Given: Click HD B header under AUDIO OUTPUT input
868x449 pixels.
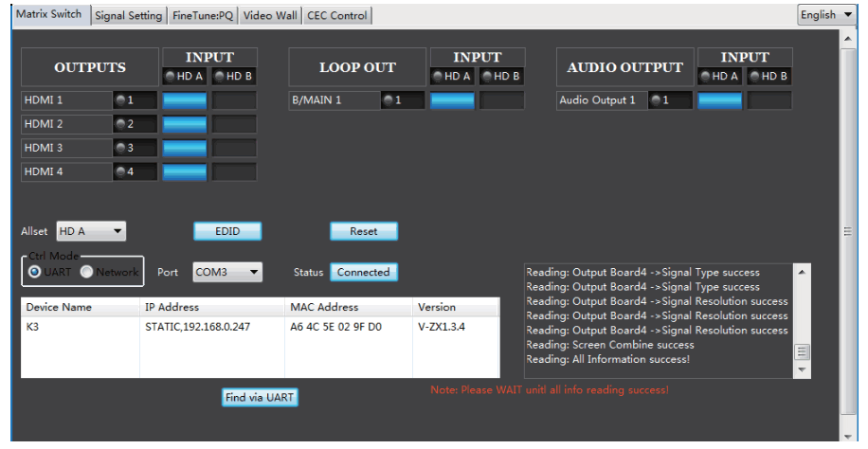Looking at the screenshot, I should (x=769, y=77).
